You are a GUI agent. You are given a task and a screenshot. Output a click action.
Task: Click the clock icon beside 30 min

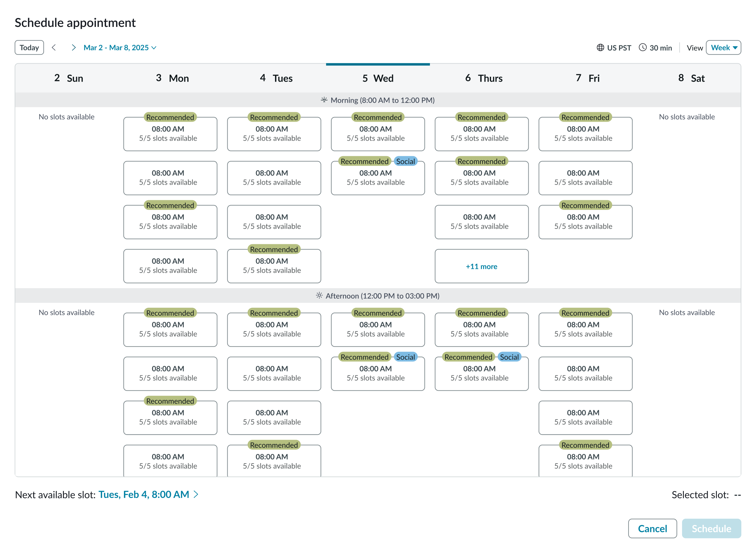click(x=643, y=47)
